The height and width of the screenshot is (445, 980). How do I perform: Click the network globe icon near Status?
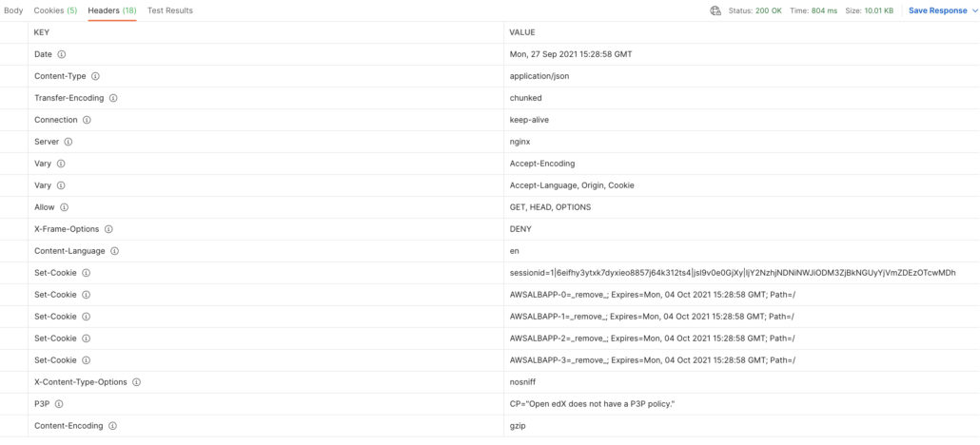coord(715,10)
